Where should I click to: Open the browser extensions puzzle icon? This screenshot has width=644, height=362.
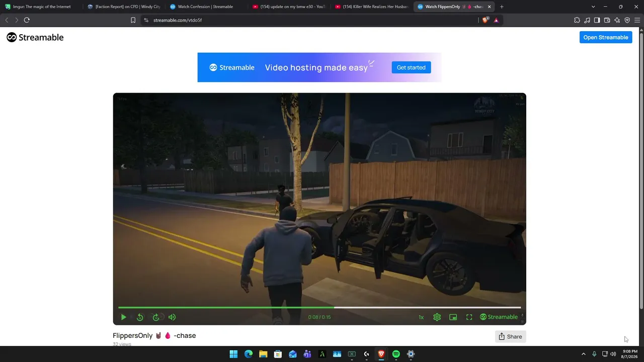[x=577, y=20]
